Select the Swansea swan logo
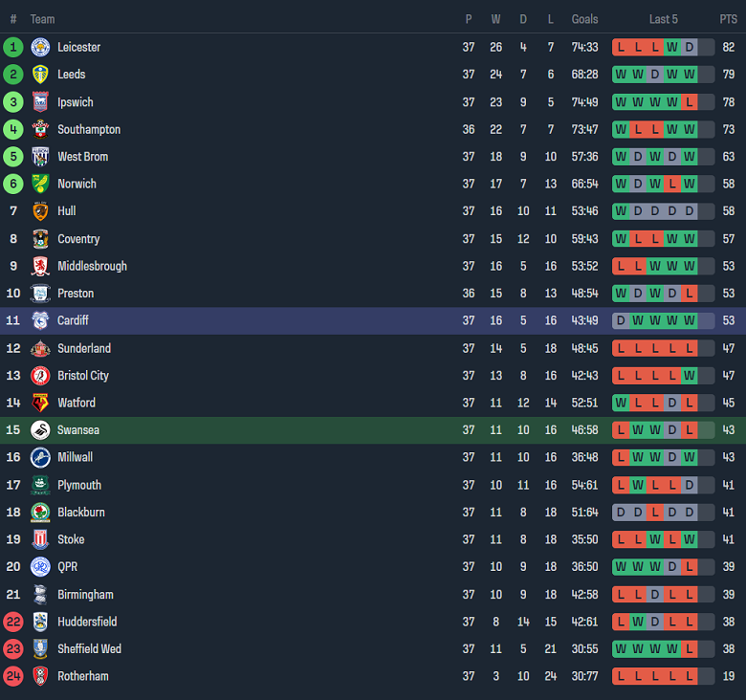 40,430
